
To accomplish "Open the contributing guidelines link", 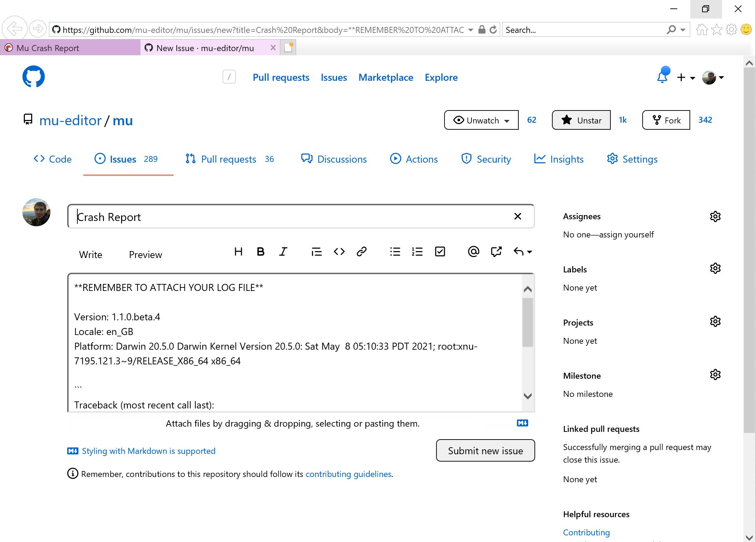I will click(x=348, y=474).
